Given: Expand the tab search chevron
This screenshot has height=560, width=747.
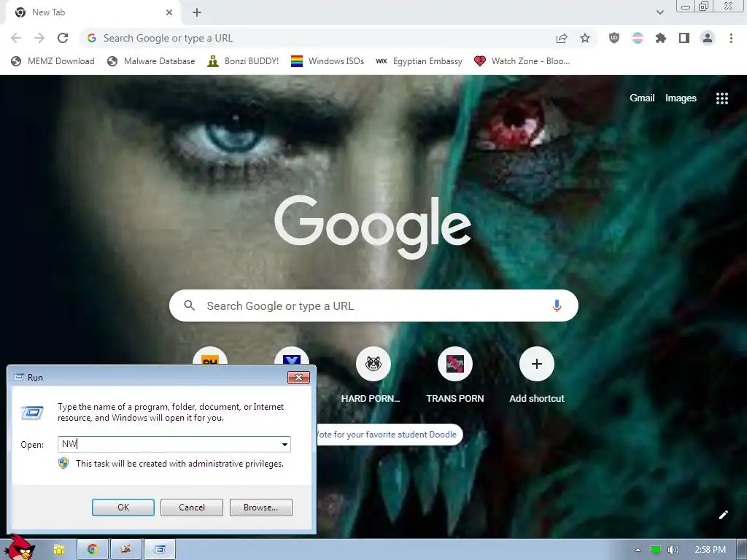Looking at the screenshot, I should 659,12.
